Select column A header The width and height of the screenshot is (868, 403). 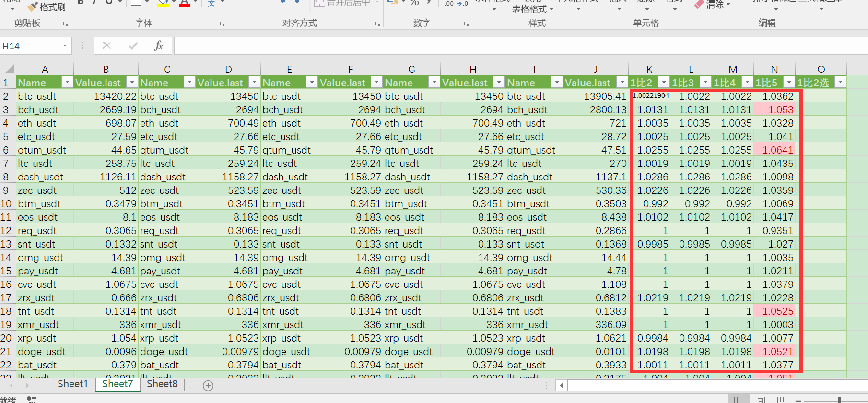click(45, 69)
